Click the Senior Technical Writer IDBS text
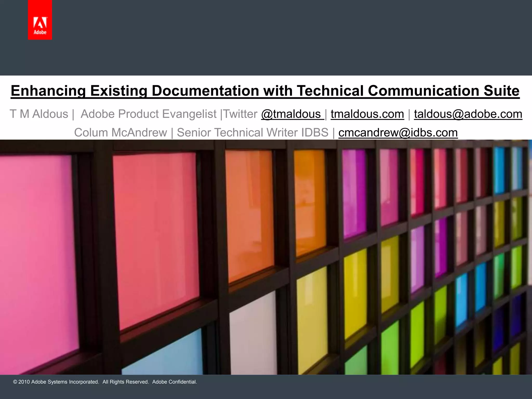Screen dimensions: 532x399 (252, 133)
